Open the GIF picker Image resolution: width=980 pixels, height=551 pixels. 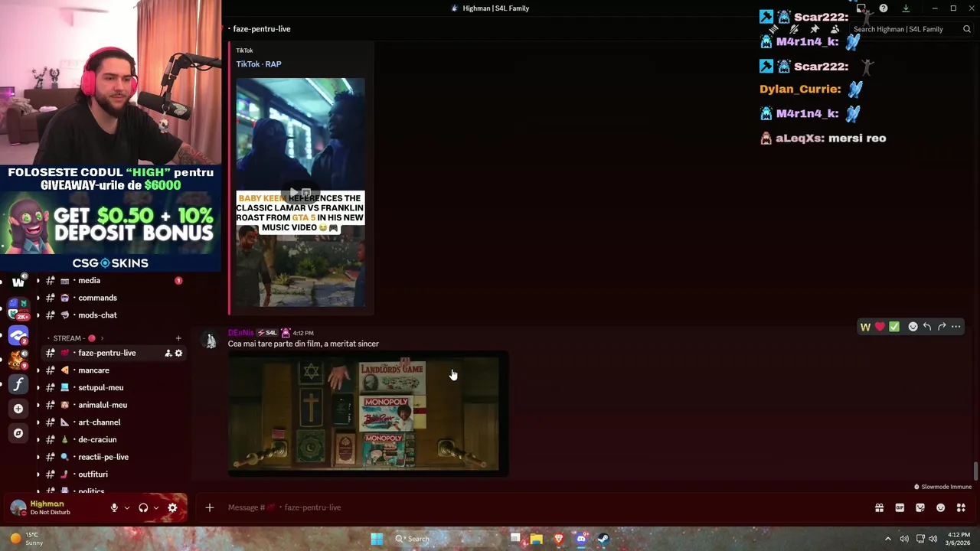900,507
